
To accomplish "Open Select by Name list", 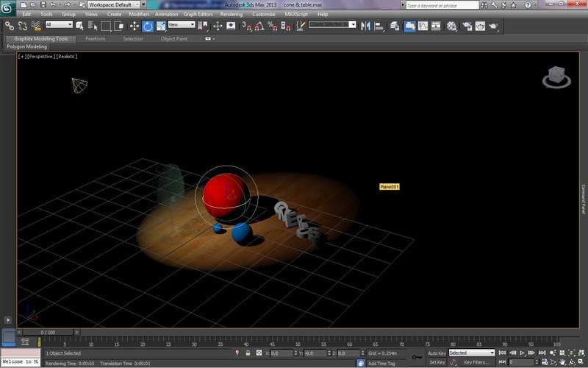I will point(93,26).
